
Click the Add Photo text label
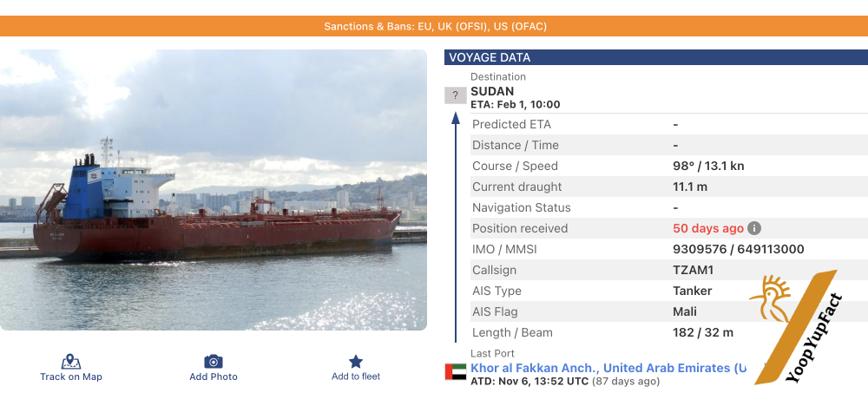coord(214,377)
